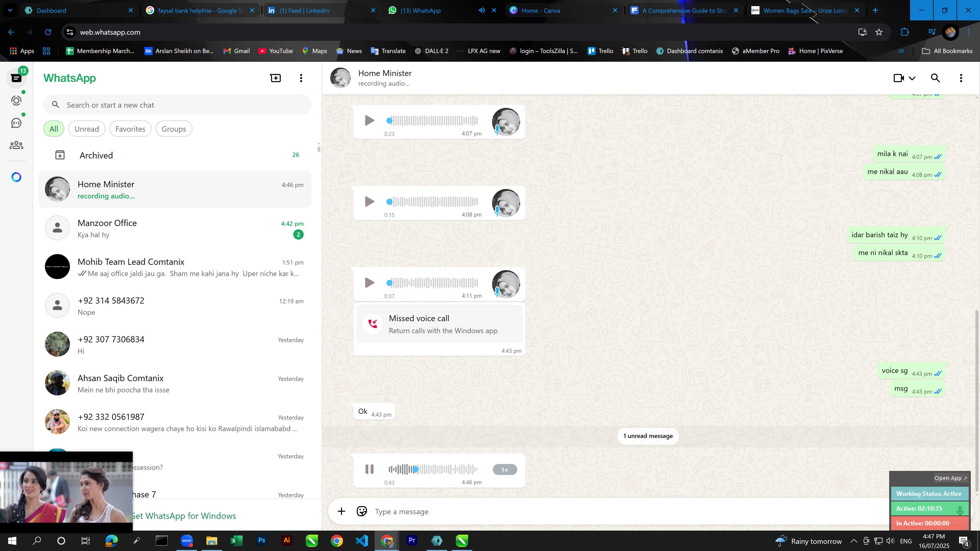Open the conversation three-dot menu

[x=961, y=78]
